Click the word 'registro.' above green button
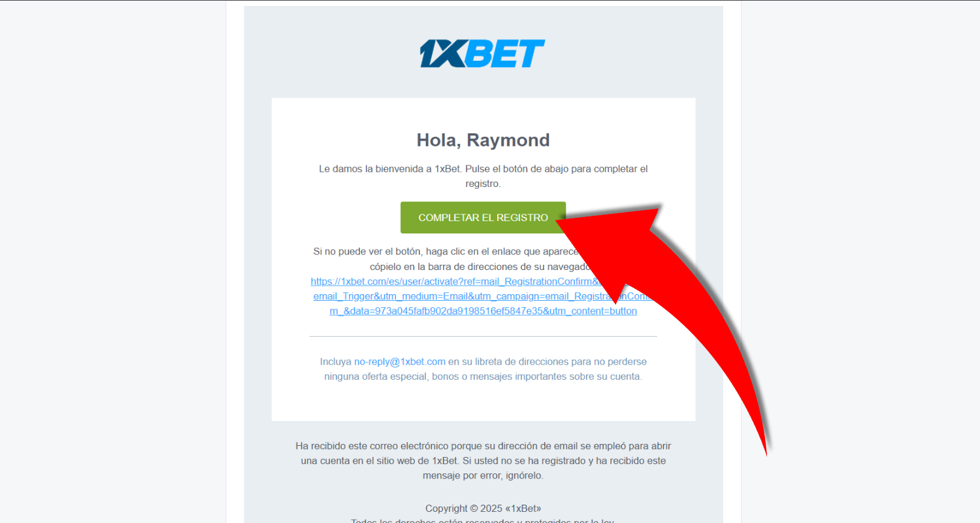Screen dimensions: 980x523 point(483,184)
